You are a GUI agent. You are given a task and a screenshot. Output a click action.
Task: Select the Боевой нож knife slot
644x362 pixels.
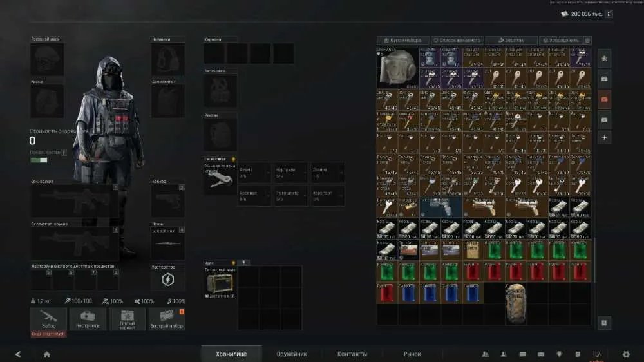167,243
